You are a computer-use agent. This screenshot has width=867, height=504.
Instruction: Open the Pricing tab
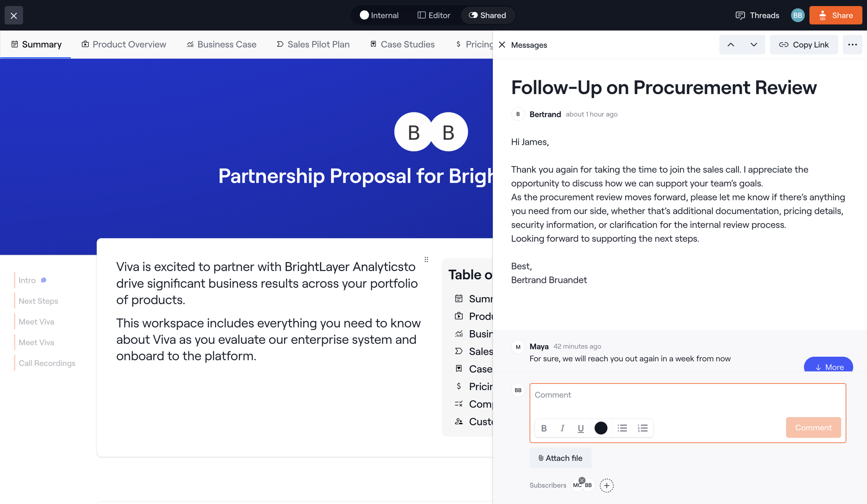[474, 44]
